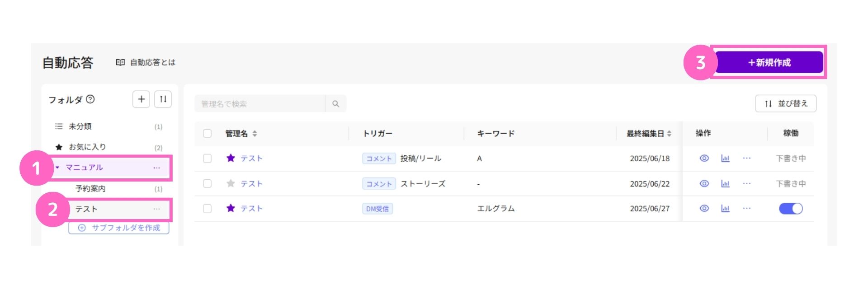Open マニュアル folder three-dots menu

(156, 168)
